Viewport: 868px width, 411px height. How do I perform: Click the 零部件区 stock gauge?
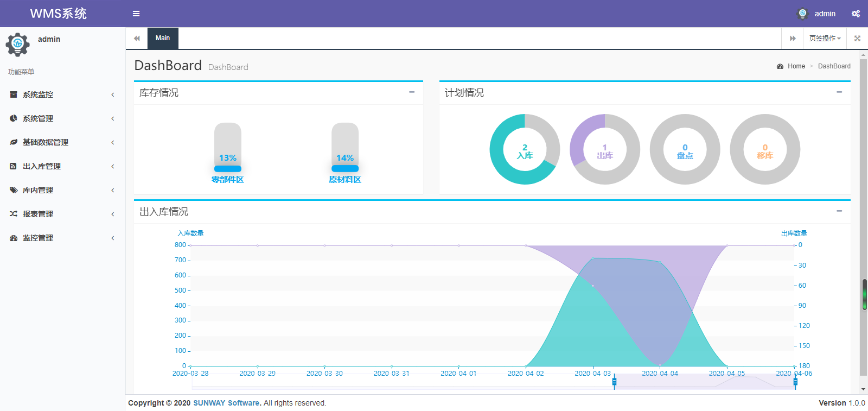pyautogui.click(x=228, y=148)
